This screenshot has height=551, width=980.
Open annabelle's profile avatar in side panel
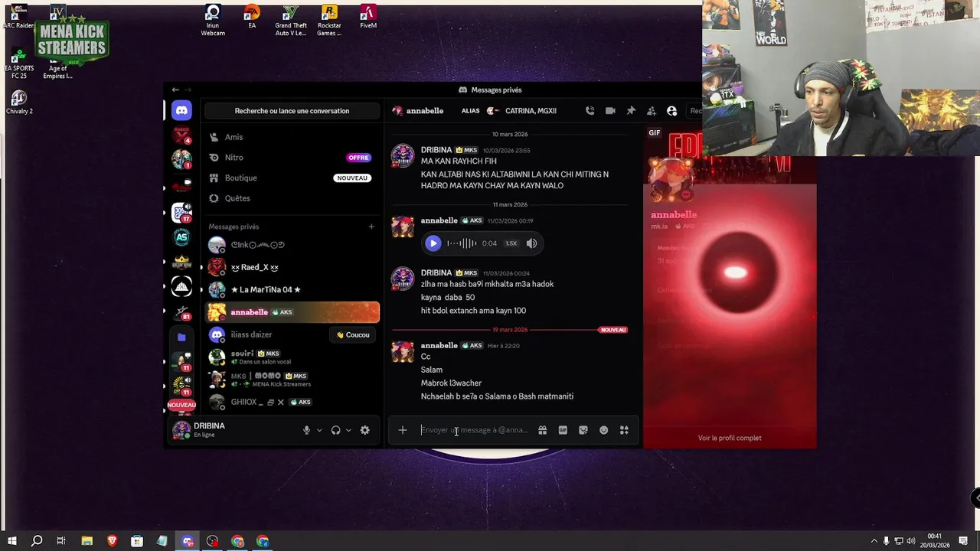(x=671, y=181)
